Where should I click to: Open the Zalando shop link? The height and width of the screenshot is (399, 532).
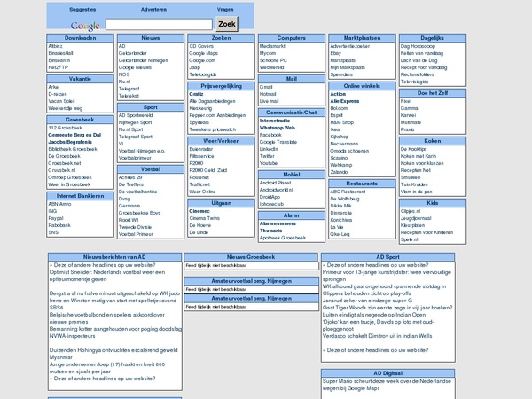pos(339,172)
